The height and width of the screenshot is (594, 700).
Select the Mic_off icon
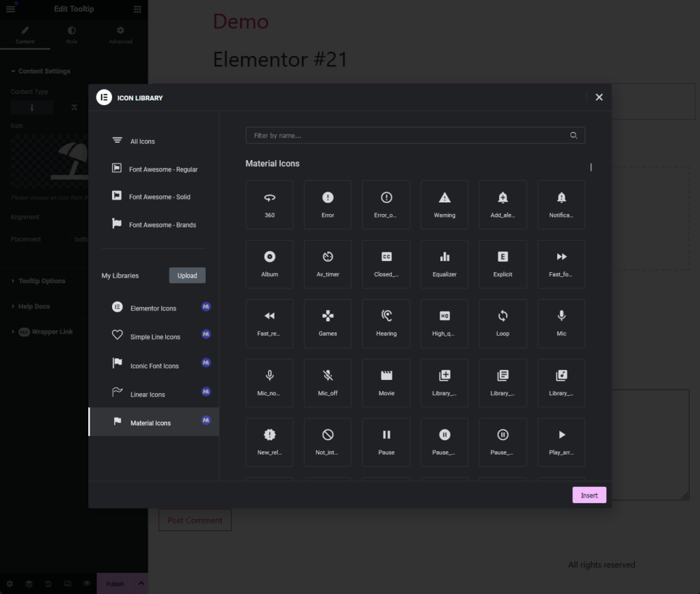coord(327,383)
